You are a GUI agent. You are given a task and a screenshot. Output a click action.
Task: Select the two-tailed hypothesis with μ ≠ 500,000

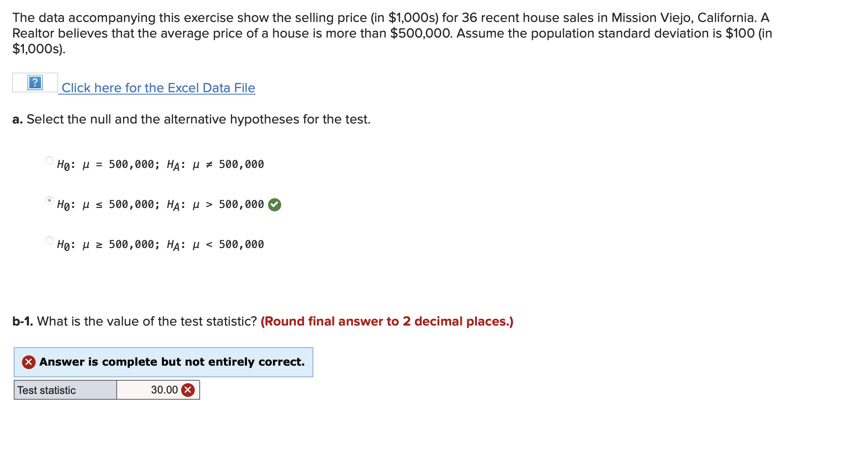(49, 160)
